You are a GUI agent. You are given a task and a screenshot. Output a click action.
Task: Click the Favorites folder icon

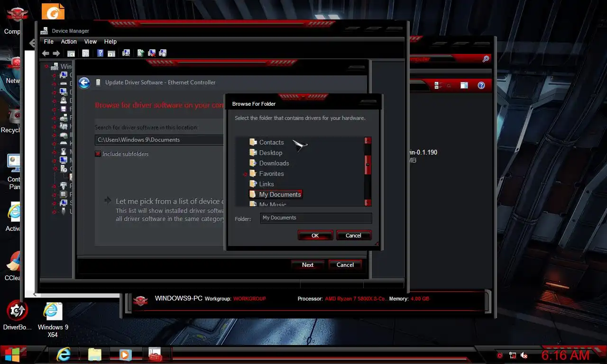point(253,173)
